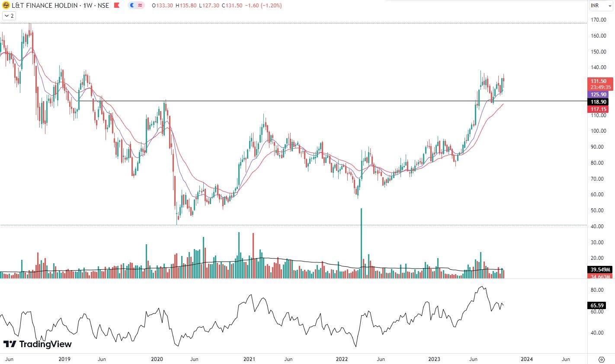
Task: Select the purple 125.90 moving average label
Action: 598,94
